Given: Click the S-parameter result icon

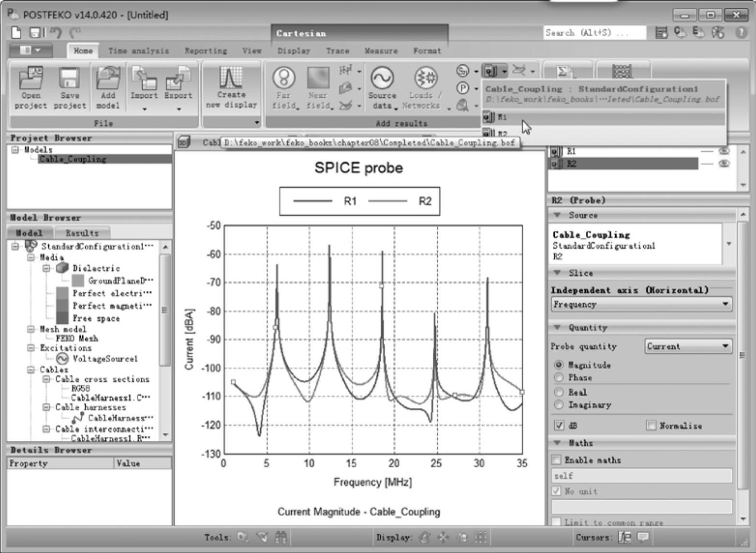Looking at the screenshot, I should (462, 71).
